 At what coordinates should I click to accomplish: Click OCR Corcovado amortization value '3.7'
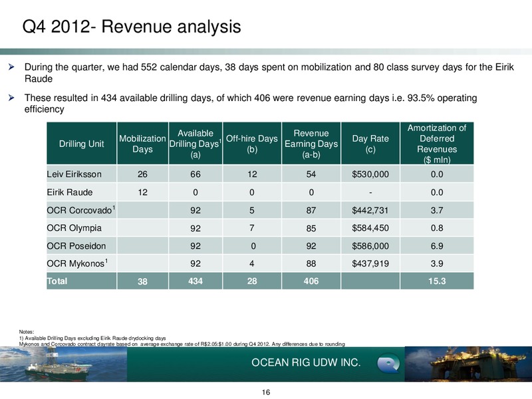pyautogui.click(x=437, y=210)
